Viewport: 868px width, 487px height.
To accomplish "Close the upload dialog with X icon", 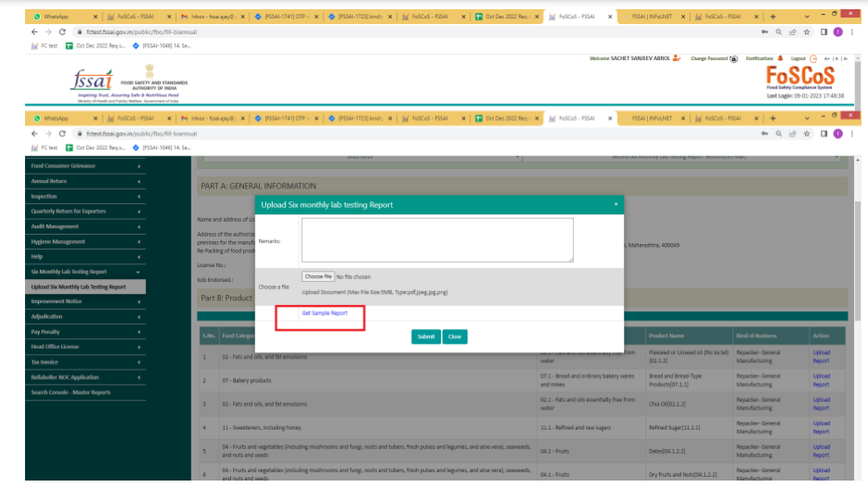I will click(616, 203).
